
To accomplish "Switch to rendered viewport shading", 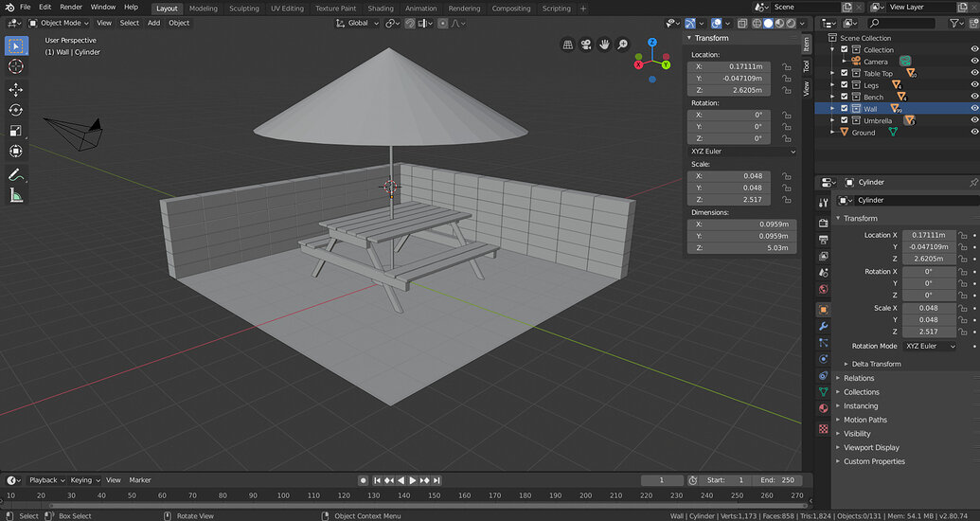I will coord(791,23).
